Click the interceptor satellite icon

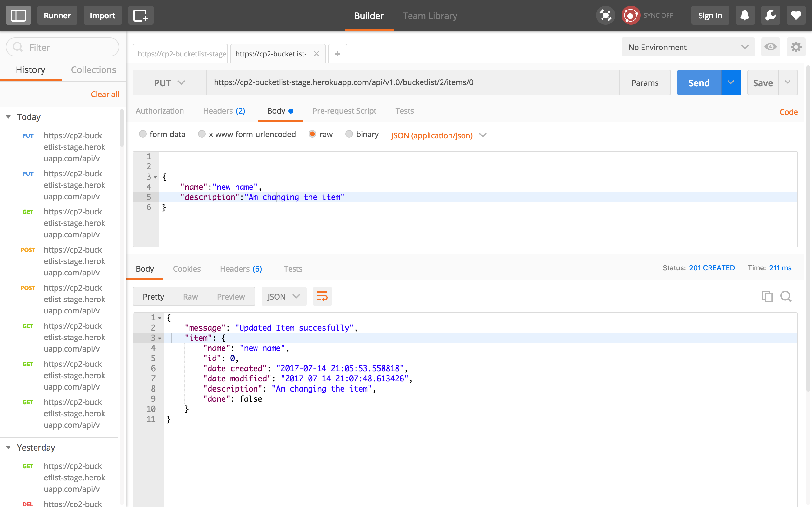tap(605, 16)
